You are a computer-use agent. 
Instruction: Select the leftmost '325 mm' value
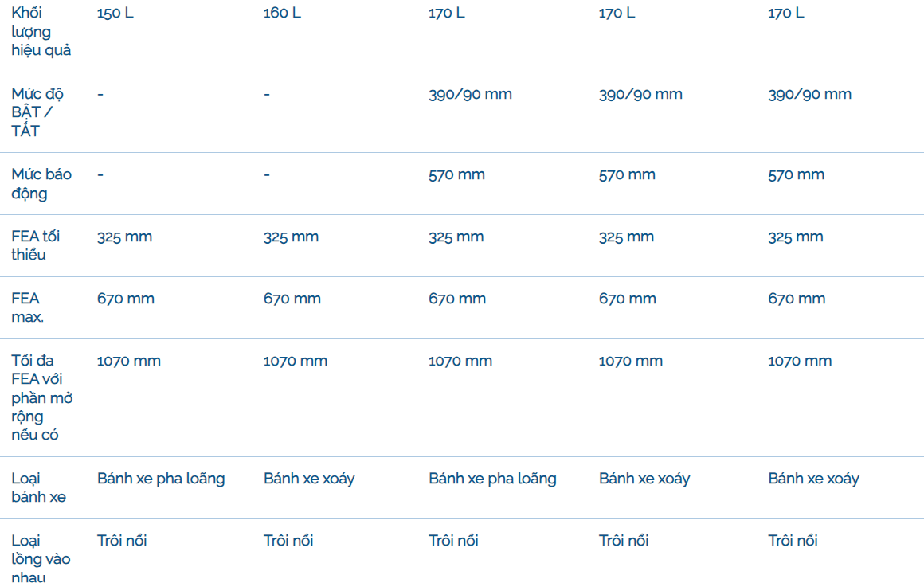pos(124,237)
